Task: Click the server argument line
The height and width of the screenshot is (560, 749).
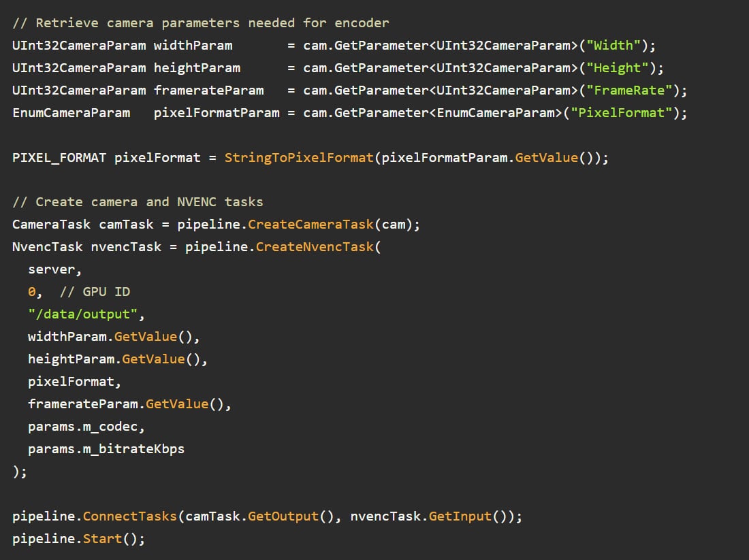Action: 54,269
